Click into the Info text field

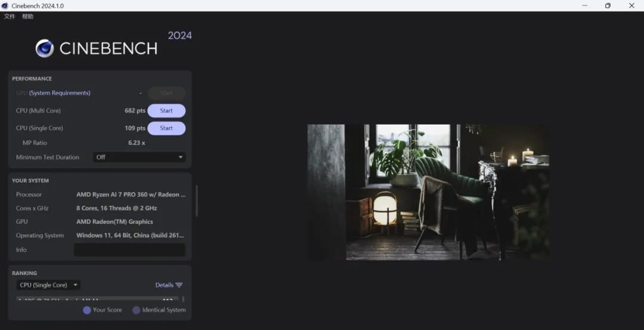[x=129, y=249]
